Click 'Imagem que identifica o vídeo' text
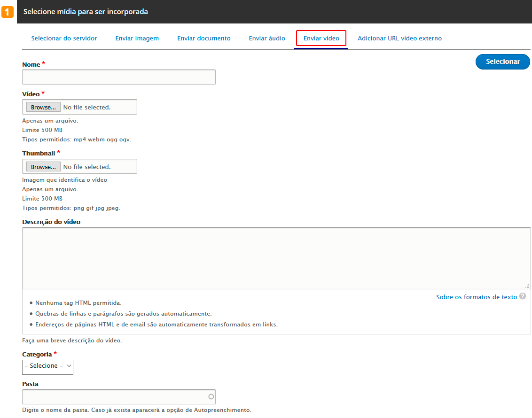 click(x=65, y=180)
